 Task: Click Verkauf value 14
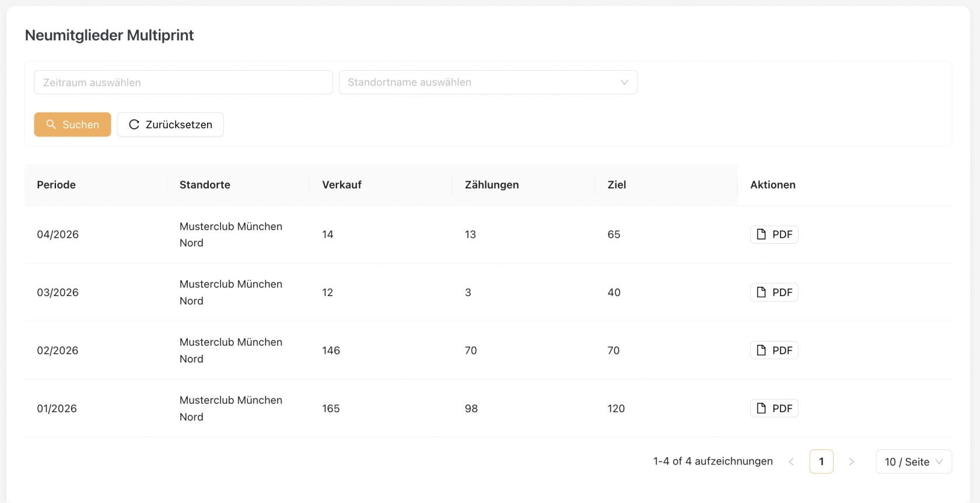coord(328,234)
